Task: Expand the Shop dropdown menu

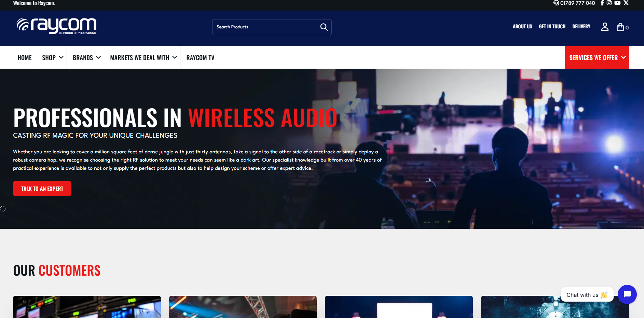Action: click(52, 58)
